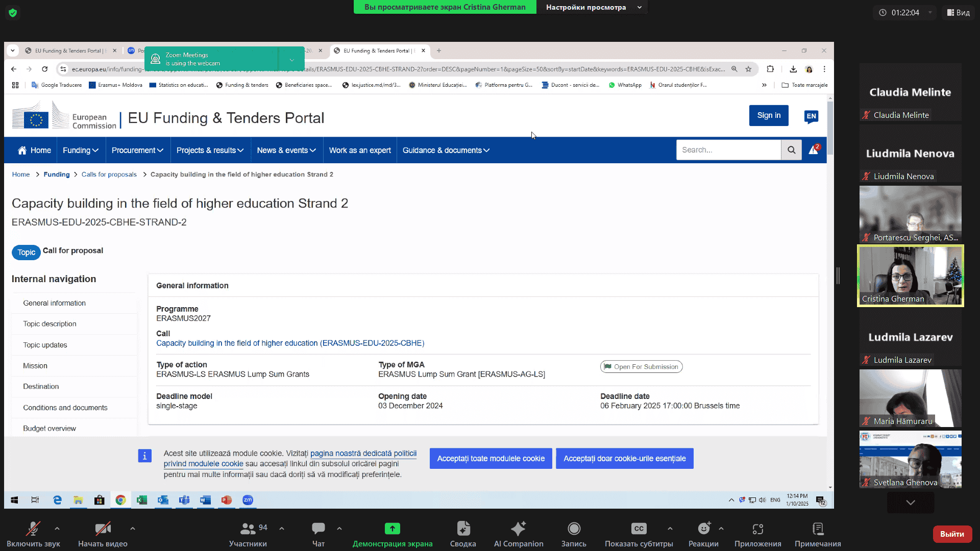Unmute microphone with the Включить звук toggle
Image resolution: width=980 pixels, height=551 pixels.
coord(33,529)
